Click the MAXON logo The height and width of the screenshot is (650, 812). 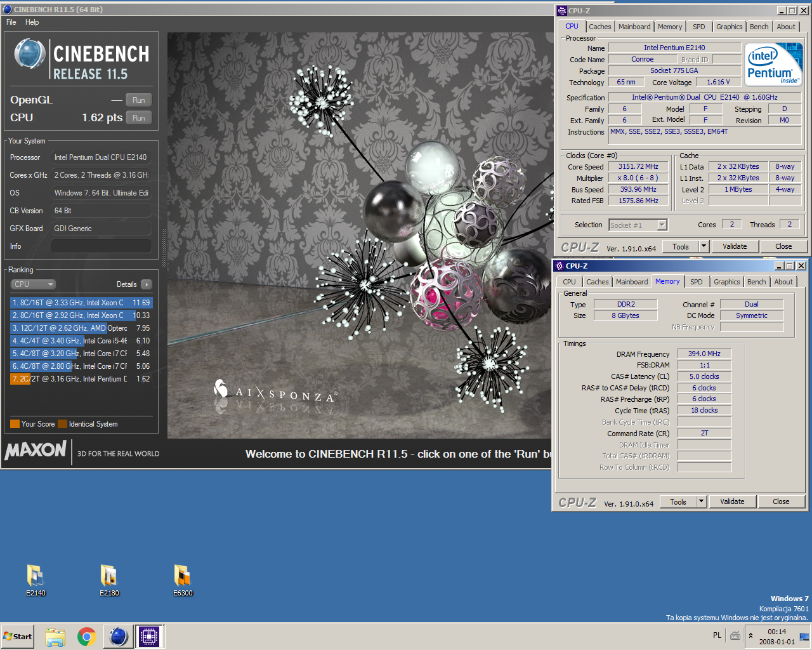tap(36, 451)
